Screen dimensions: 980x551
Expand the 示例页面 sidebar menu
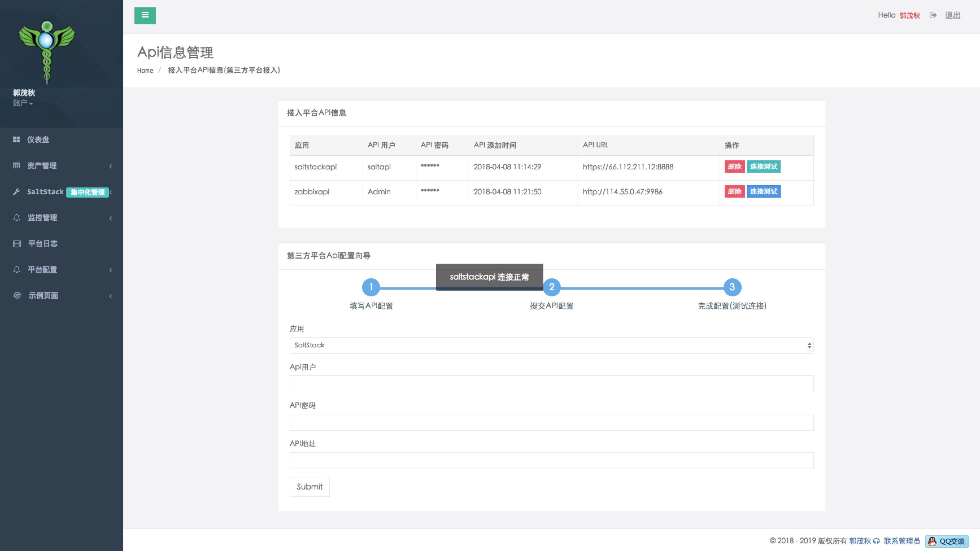tap(43, 296)
